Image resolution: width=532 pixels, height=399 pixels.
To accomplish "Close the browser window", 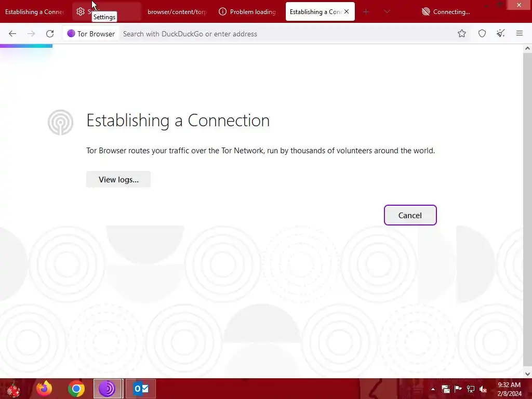I will [x=519, y=5].
